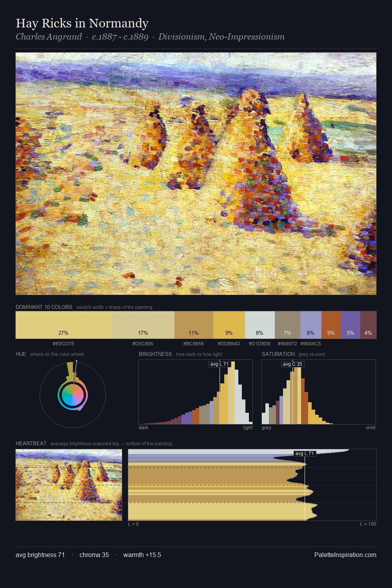392x588 pixels.
Task: Click hex code #968972
Action: pos(287,344)
